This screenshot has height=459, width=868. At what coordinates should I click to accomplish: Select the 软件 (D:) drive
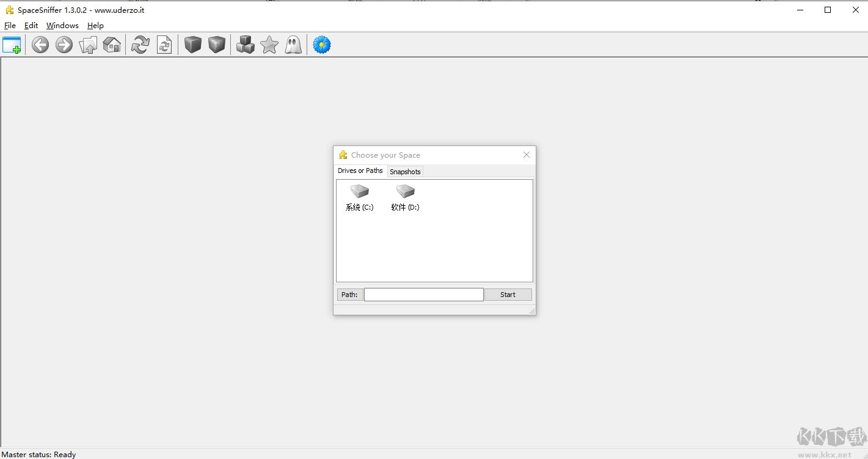pos(405,198)
